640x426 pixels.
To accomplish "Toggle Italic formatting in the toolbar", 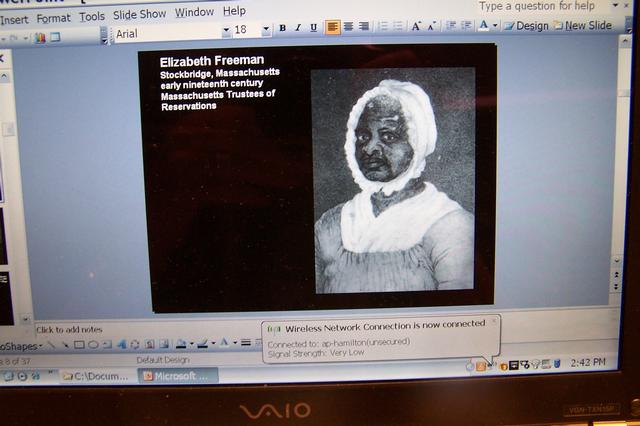I will point(298,28).
